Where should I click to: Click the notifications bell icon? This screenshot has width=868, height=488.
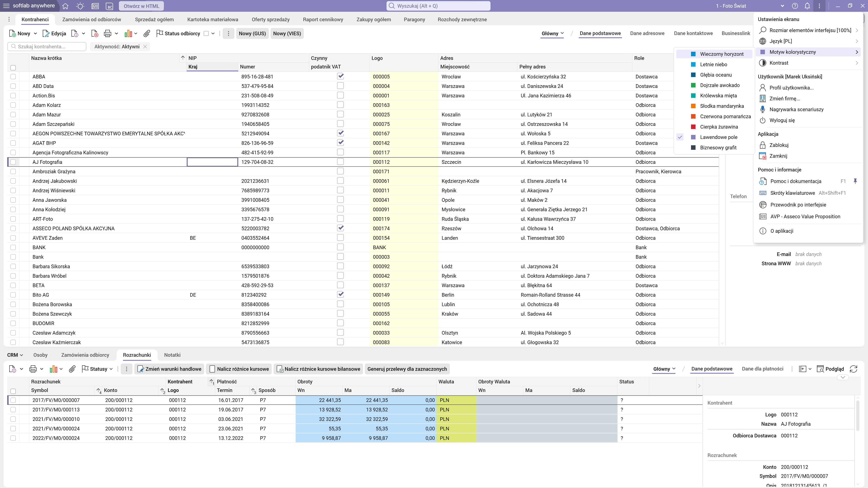click(x=807, y=6)
